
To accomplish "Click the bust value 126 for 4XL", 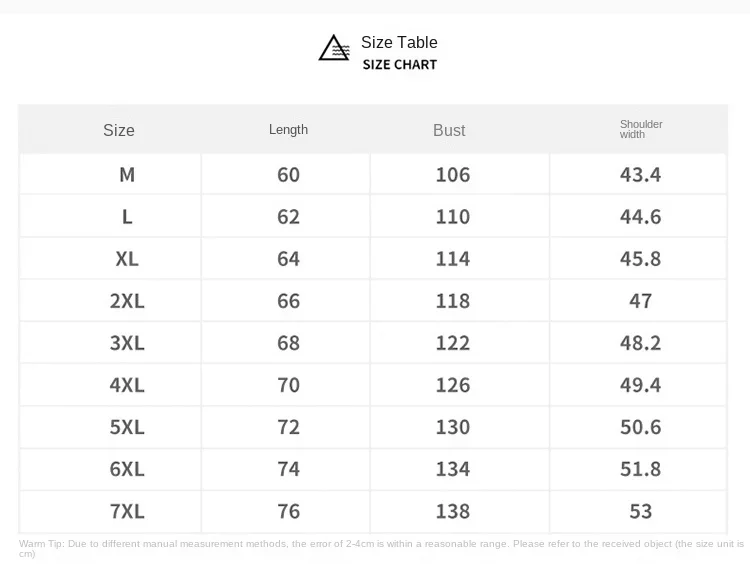I will pyautogui.click(x=452, y=385).
